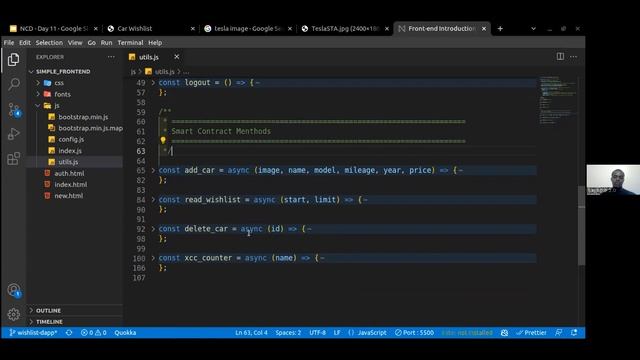Switch to NCD - Day 11 browser tab
This screenshot has height=360, width=640.
54,29
